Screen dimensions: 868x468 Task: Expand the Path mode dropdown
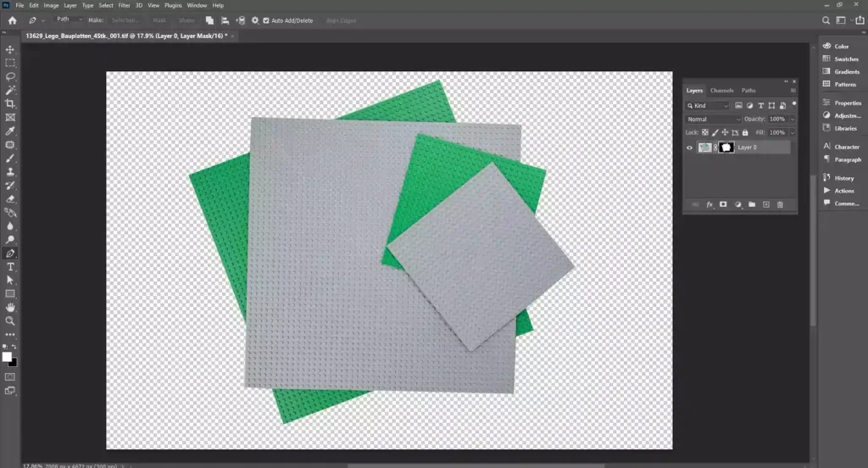point(69,19)
